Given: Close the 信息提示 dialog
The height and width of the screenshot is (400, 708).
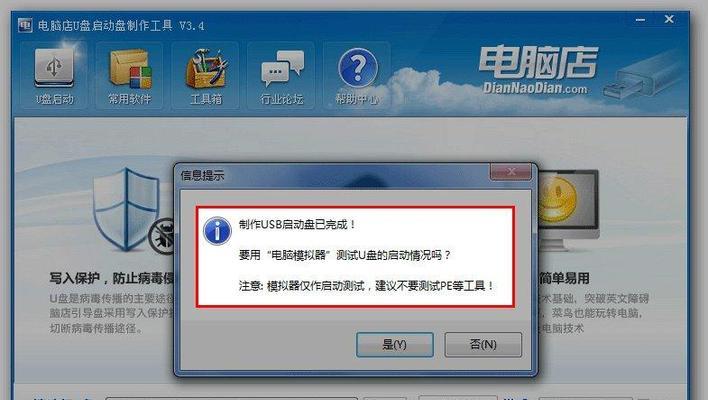Looking at the screenshot, I should click(x=511, y=172).
